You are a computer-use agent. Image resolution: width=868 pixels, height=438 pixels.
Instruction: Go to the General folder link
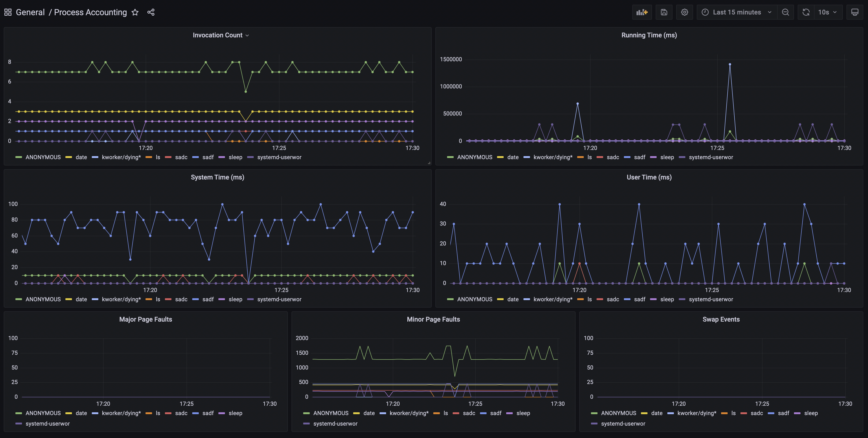(x=30, y=12)
